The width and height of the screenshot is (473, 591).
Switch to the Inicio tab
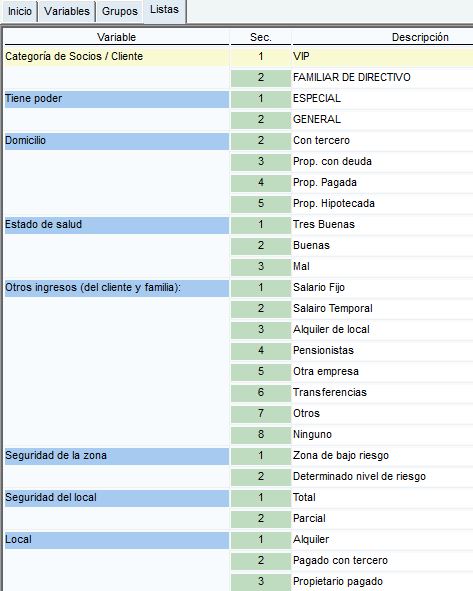[x=20, y=12]
